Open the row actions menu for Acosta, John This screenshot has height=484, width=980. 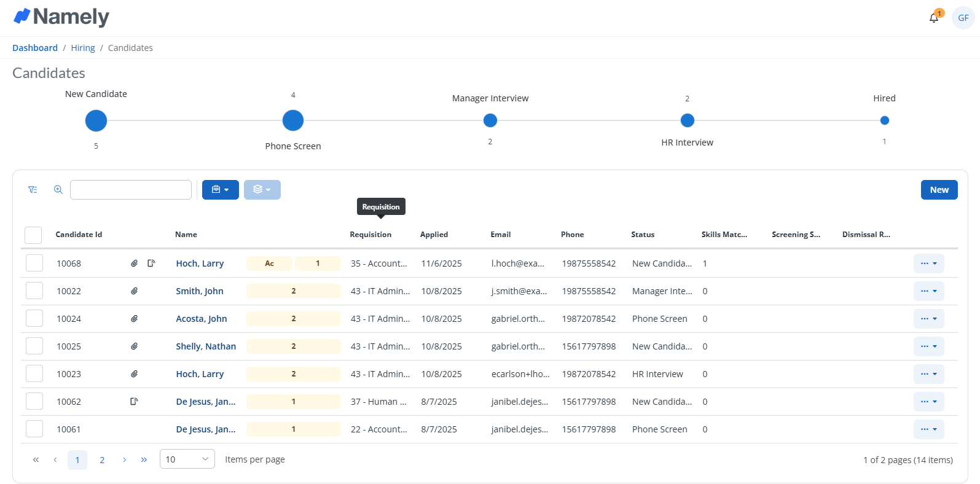[928, 319]
